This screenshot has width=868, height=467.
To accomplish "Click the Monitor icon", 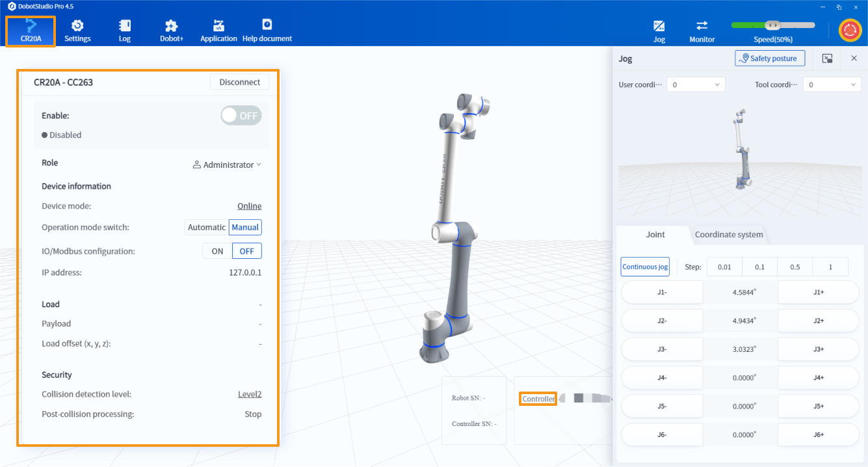I will [702, 26].
